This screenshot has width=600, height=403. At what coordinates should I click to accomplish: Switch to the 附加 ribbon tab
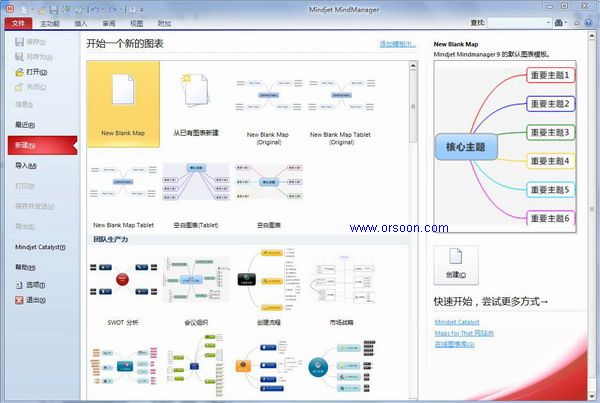pyautogui.click(x=165, y=24)
